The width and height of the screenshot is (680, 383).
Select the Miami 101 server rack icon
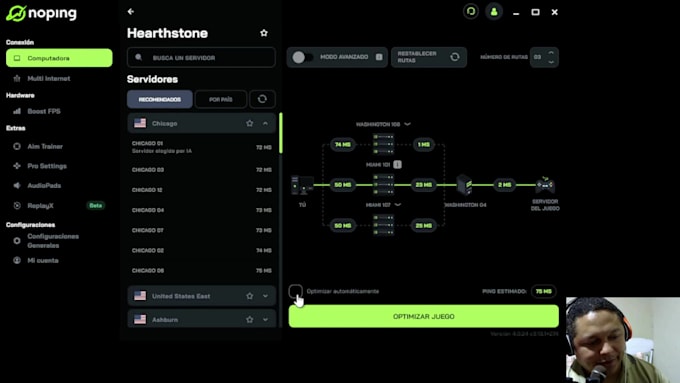pyautogui.click(x=383, y=185)
